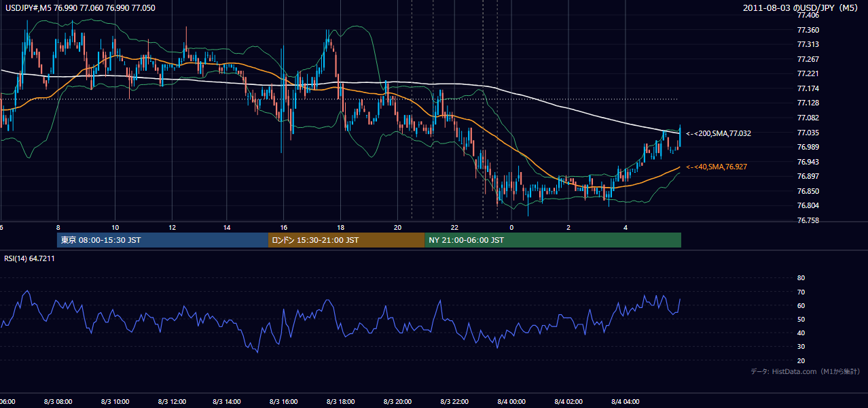
Task: Click the 8/4 04:00 bottom time label
Action: pos(625,402)
